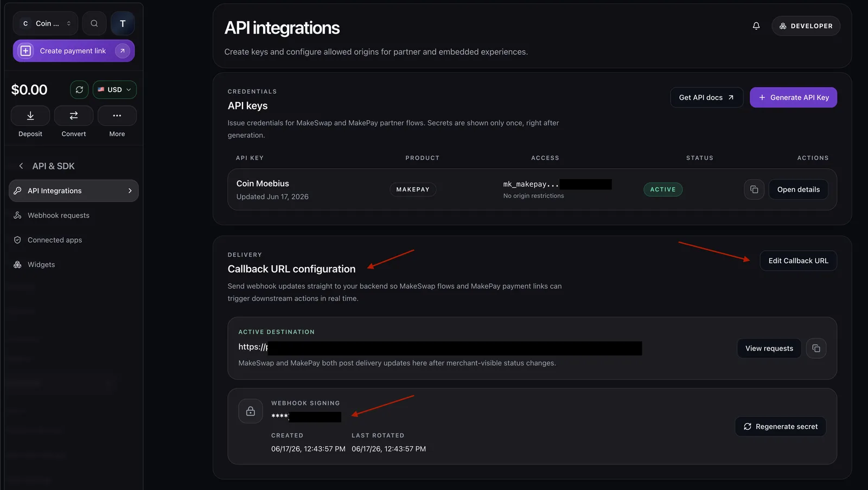The image size is (868, 490).
Task: Click the WEBHOOK SIGNING label
Action: coord(305,403)
